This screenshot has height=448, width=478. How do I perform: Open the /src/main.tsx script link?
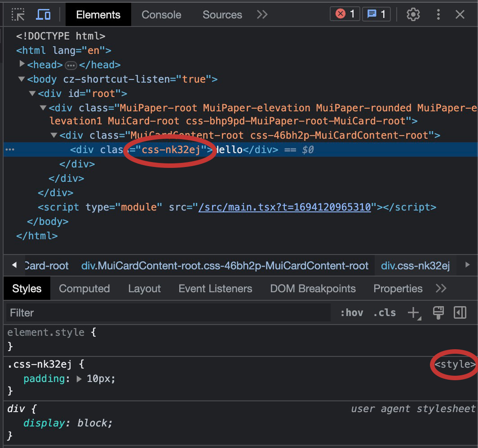284,207
